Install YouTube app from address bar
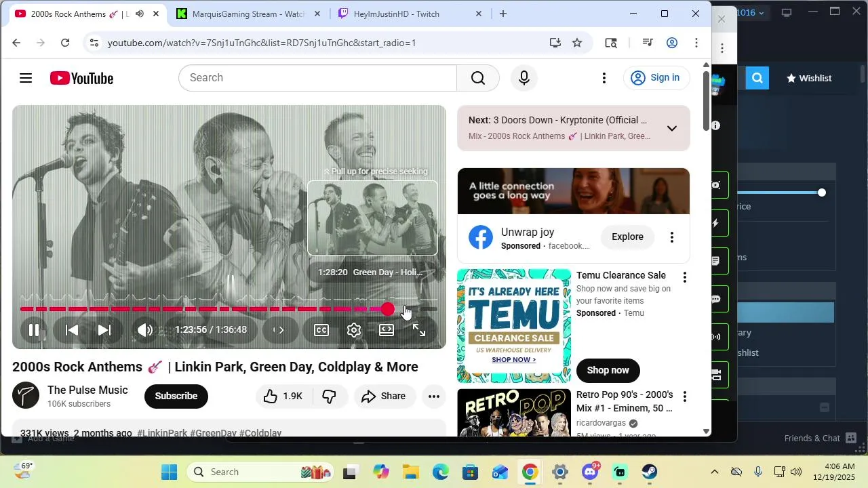 tap(555, 43)
